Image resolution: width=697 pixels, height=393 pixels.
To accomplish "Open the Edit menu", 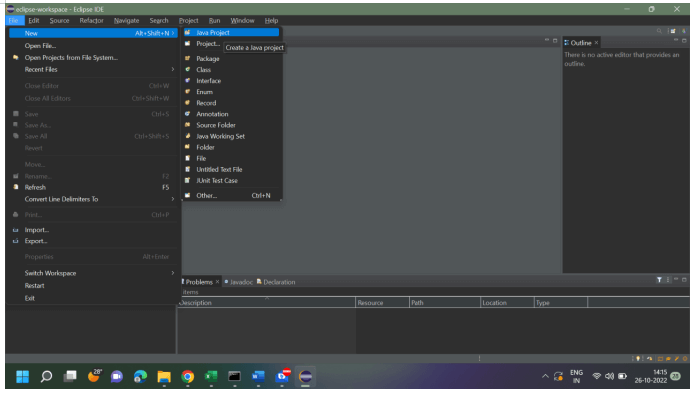I will [x=34, y=20].
